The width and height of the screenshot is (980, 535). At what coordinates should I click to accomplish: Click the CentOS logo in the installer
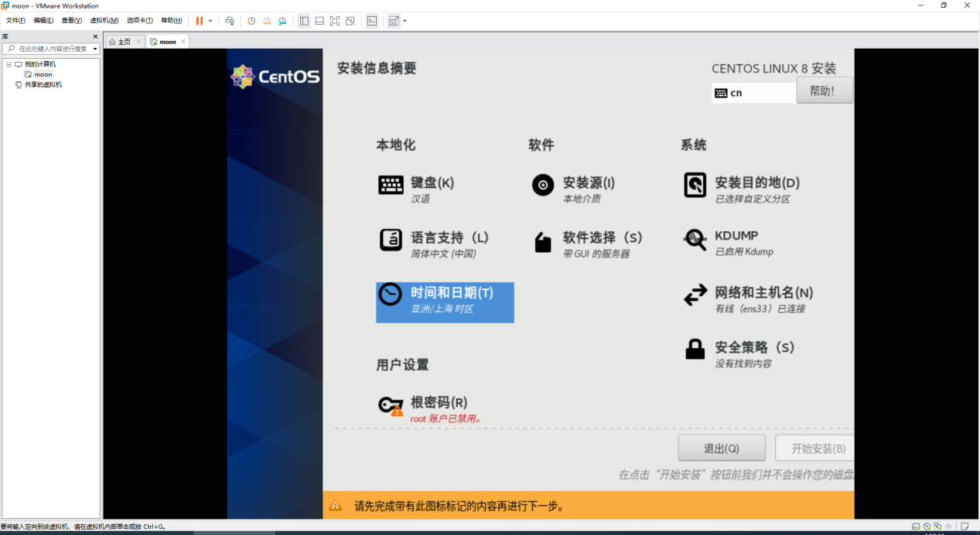coord(275,77)
